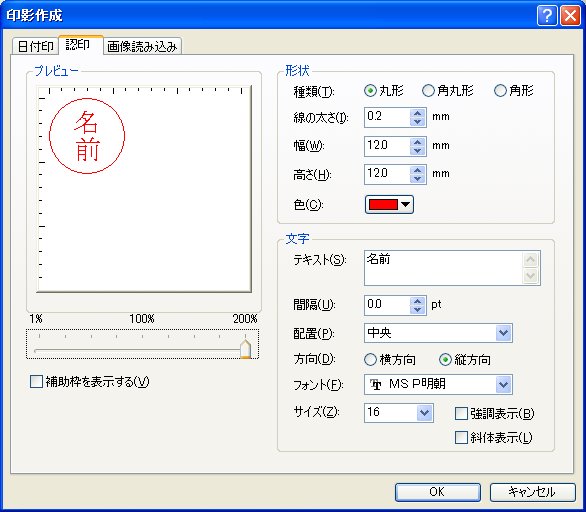
Task: Select the 角丸形 shape option
Action: [x=448, y=90]
